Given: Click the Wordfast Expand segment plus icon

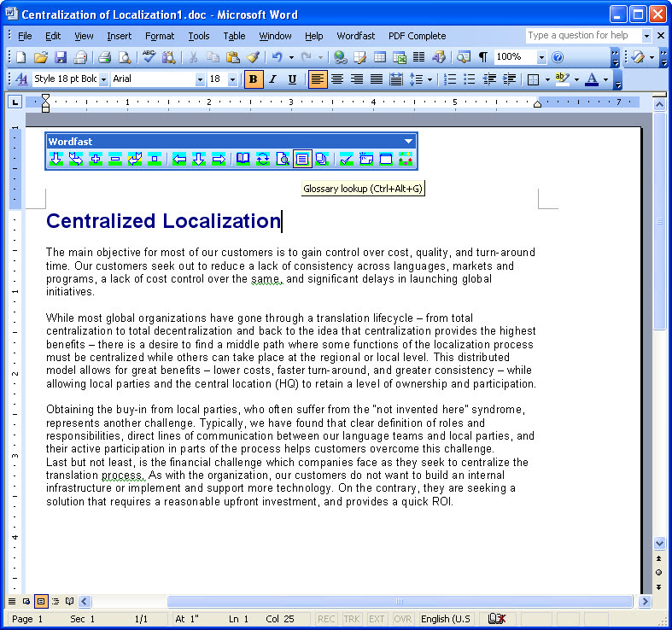Looking at the screenshot, I should 96,159.
